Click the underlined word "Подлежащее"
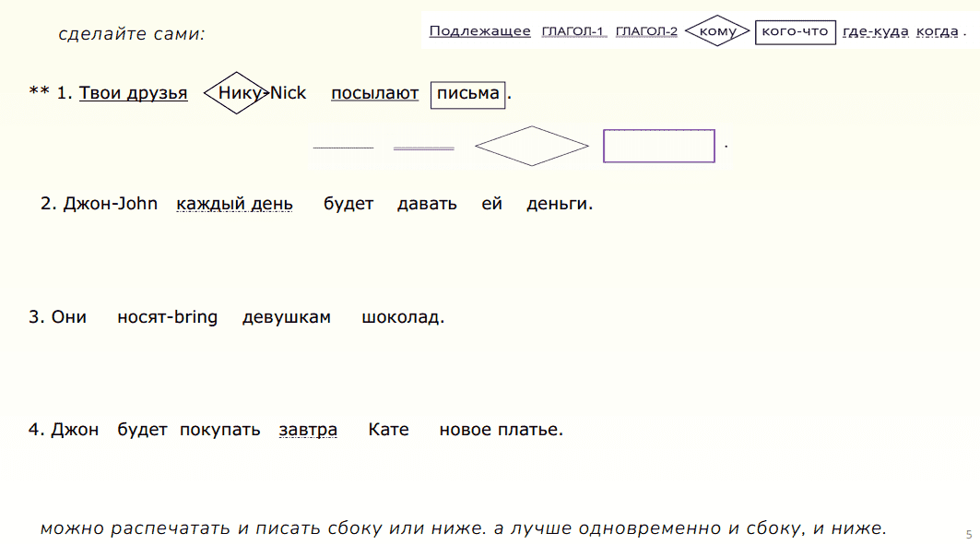 click(479, 31)
